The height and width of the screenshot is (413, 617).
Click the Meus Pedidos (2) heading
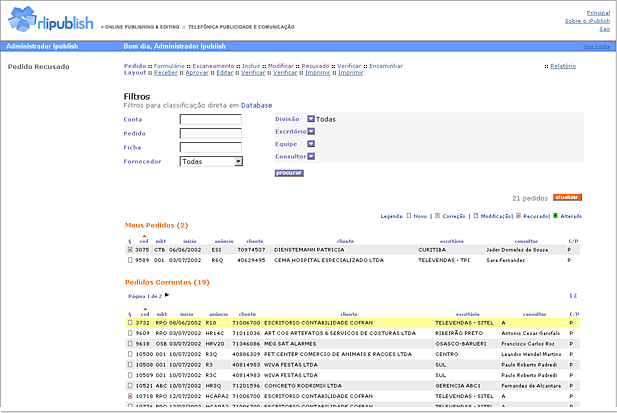coord(157,225)
